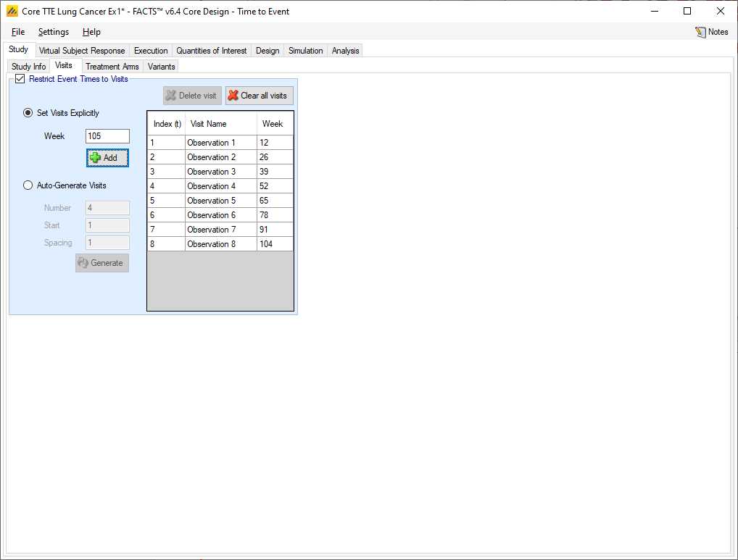Click the FACTS app icon in title bar
This screenshot has width=738, height=560.
[12, 12]
